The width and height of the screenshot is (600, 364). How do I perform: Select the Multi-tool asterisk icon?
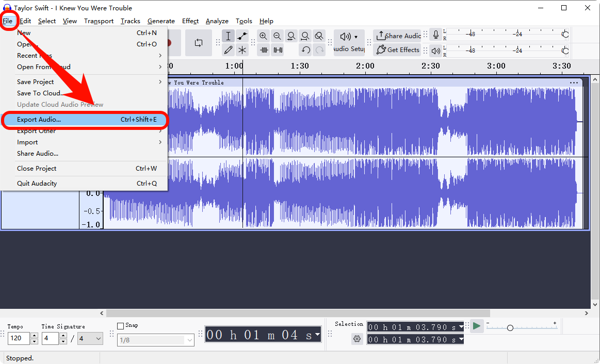click(242, 49)
